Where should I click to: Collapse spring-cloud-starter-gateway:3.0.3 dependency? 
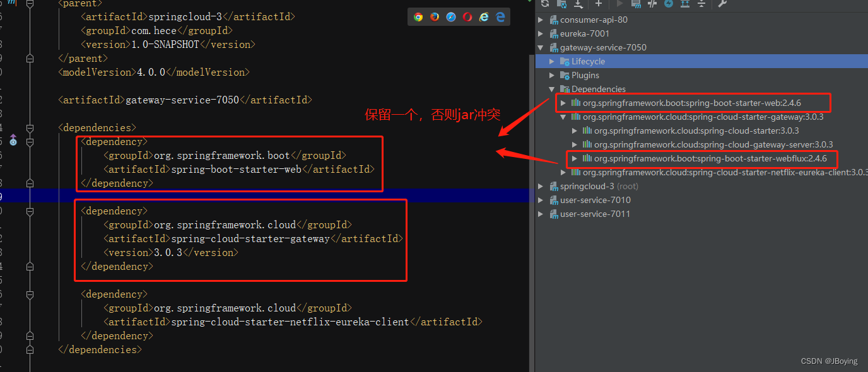(563, 117)
